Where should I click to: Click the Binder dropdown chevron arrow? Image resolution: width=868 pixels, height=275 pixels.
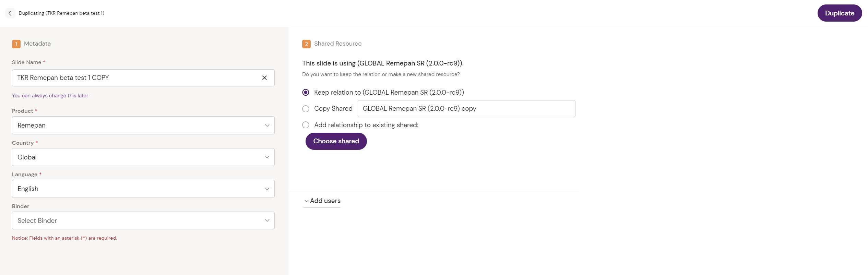click(267, 220)
